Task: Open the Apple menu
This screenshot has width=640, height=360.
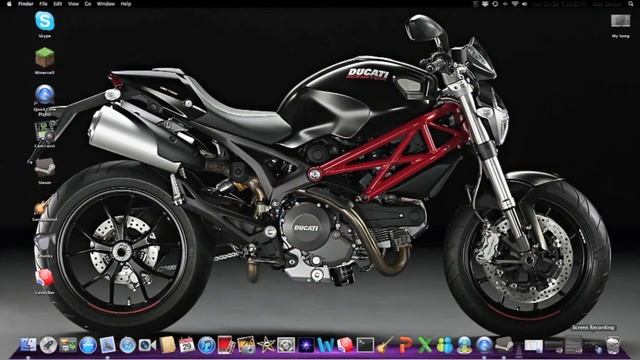Action: (x=9, y=4)
